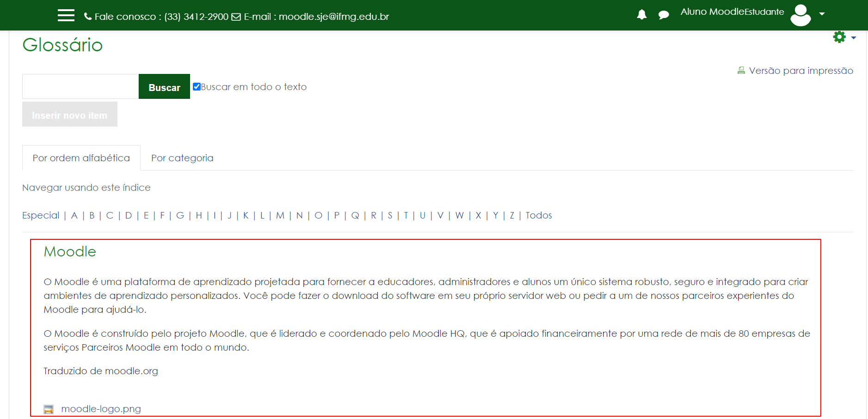The image size is (868, 419).
Task: Click the printer icon near Versão para impressão
Action: pos(741,70)
